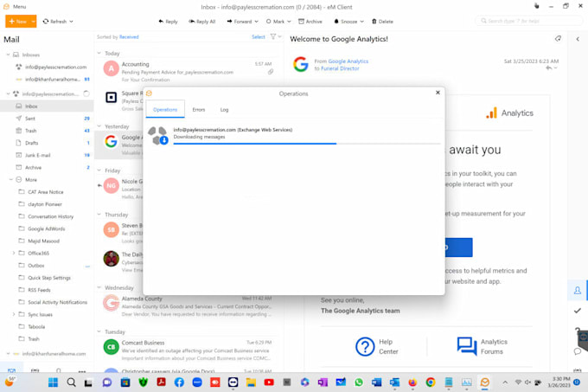588x392 pixels.
Task: Close the Operations dialog
Action: point(438,93)
